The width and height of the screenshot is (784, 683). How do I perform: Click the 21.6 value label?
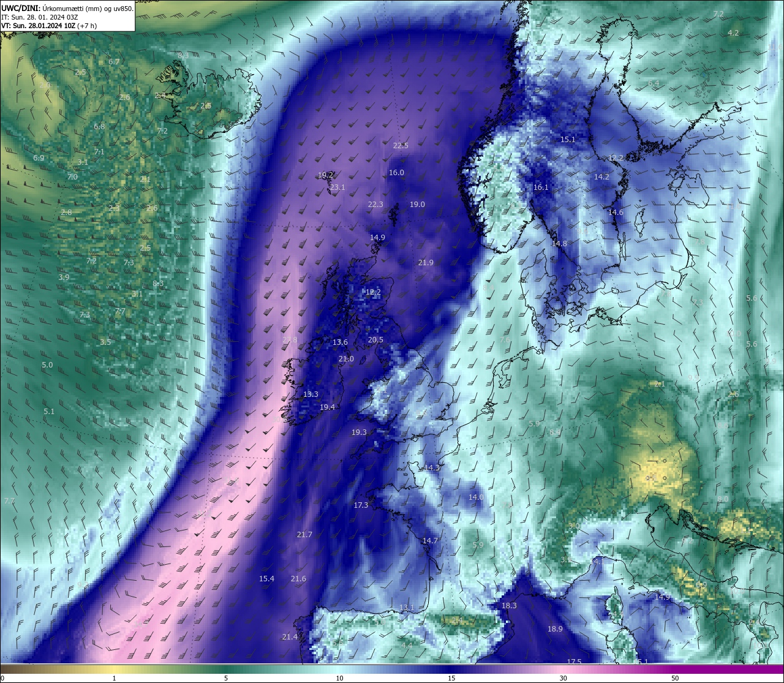pos(298,579)
